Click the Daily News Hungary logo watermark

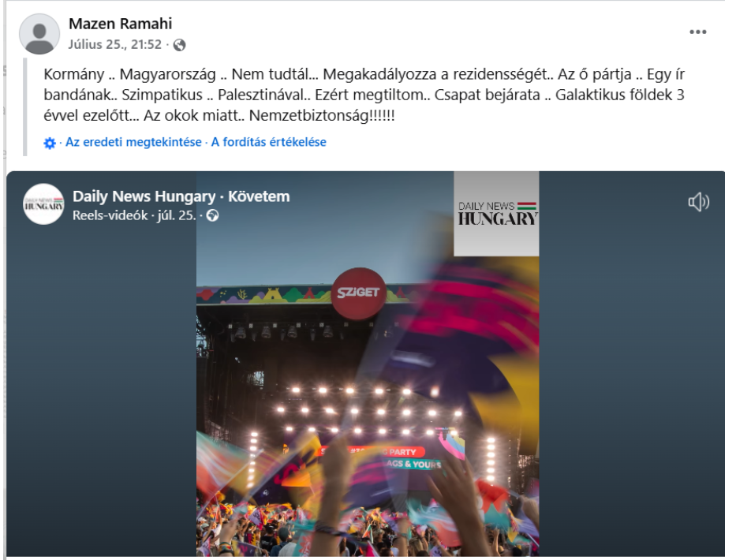(496, 214)
